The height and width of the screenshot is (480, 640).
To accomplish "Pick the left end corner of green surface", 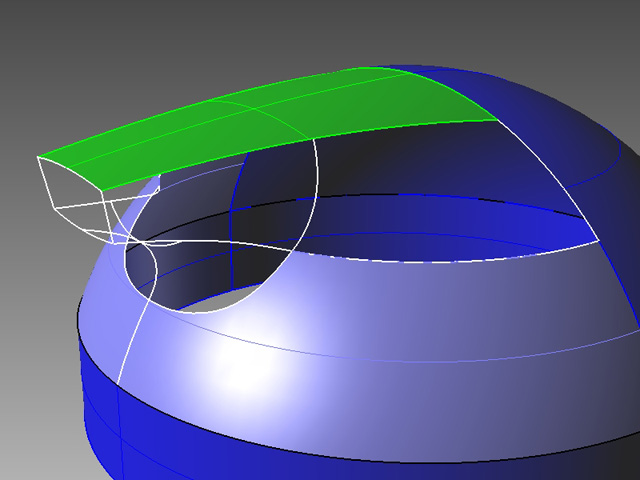I will pyautogui.click(x=39, y=157).
